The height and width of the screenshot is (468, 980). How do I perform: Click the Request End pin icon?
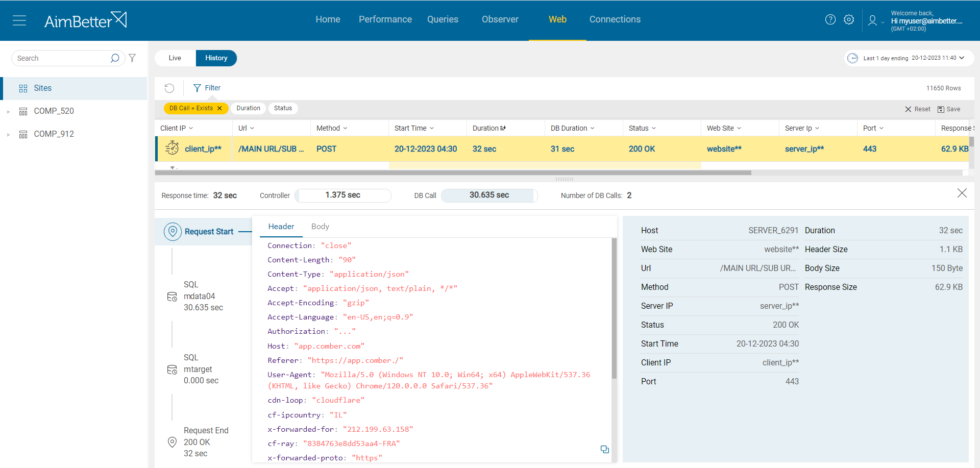(x=172, y=442)
